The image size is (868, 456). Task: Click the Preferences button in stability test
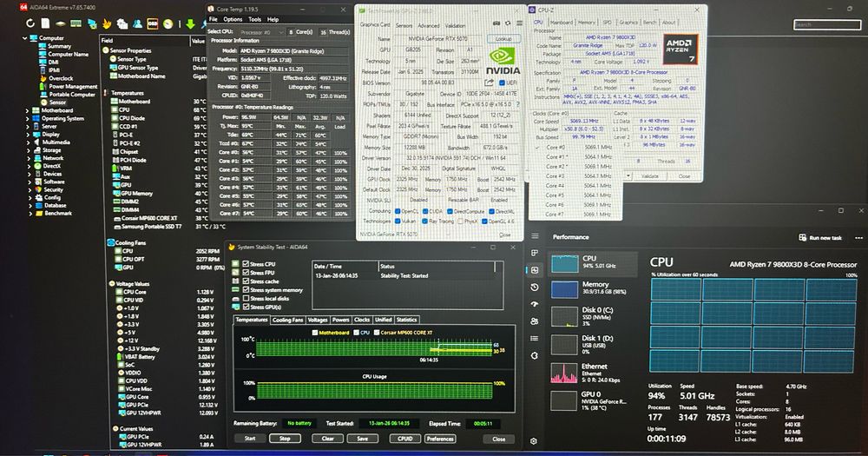pos(440,439)
